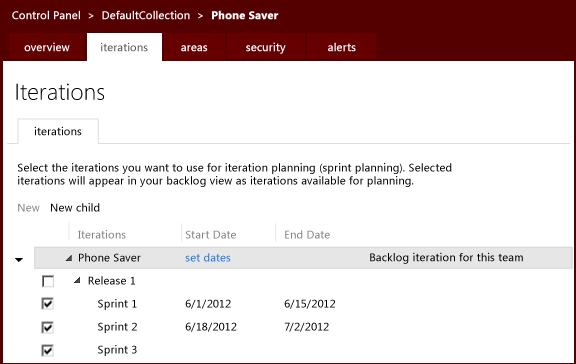This screenshot has height=364, width=576.
Task: Select the Sprint 1 iteration name
Action: point(117,304)
